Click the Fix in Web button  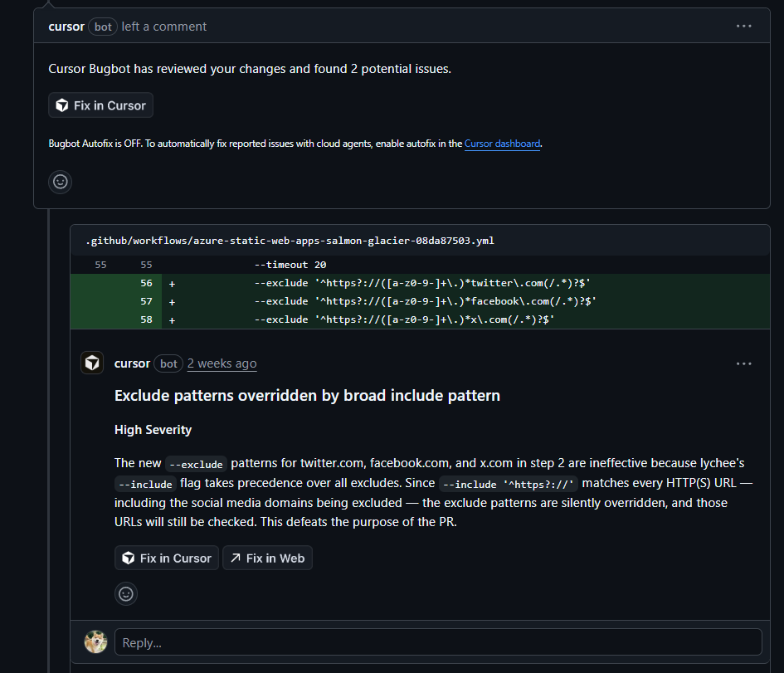pyautogui.click(x=267, y=558)
